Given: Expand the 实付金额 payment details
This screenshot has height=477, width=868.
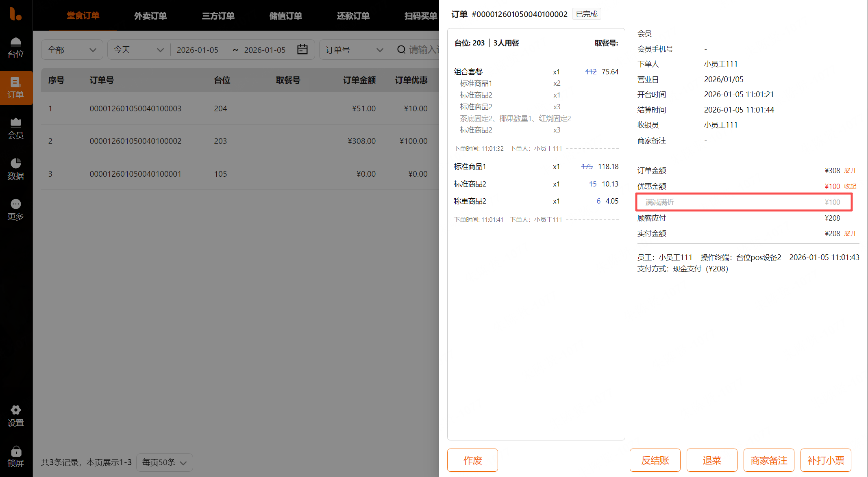Looking at the screenshot, I should click(x=850, y=234).
